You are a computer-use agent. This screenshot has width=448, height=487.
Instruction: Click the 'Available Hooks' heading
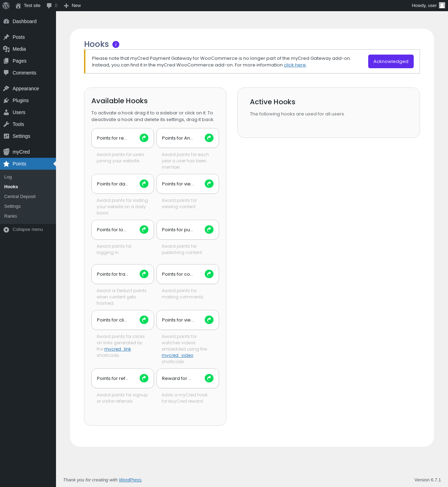120,101
